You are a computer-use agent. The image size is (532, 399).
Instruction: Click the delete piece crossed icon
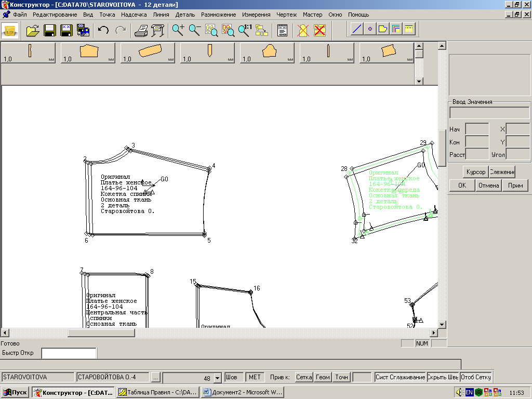(303, 31)
